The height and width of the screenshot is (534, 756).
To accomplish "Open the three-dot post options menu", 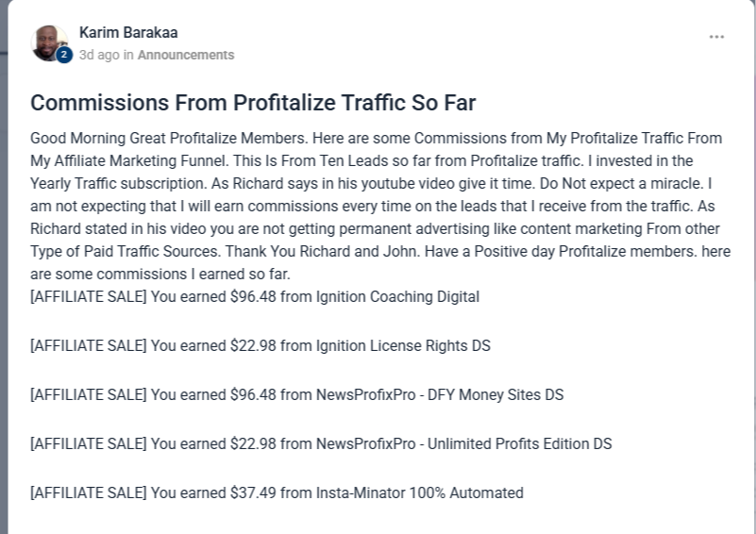I will coord(716,37).
